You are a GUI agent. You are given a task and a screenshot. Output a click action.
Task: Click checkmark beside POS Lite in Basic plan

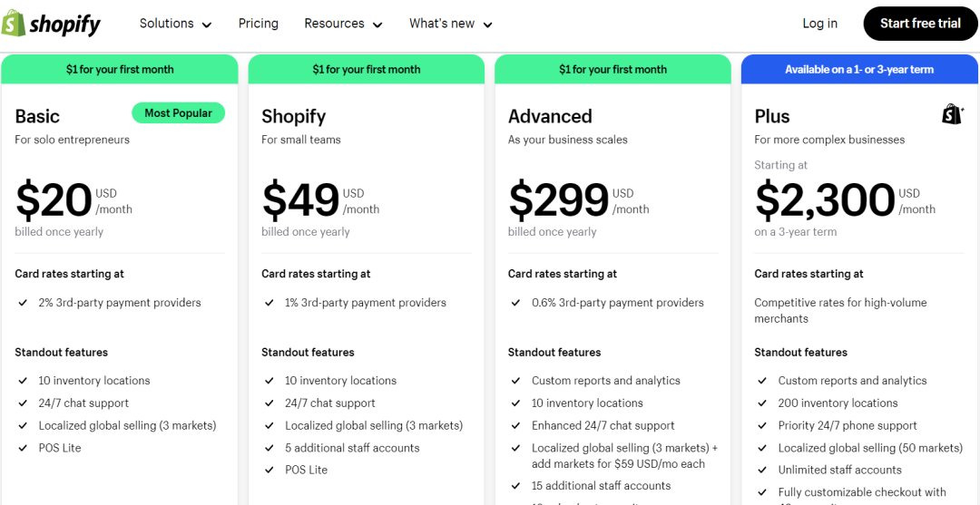click(x=23, y=448)
